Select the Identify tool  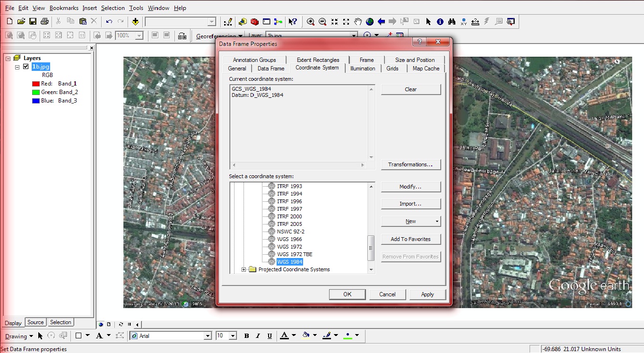[x=440, y=21]
